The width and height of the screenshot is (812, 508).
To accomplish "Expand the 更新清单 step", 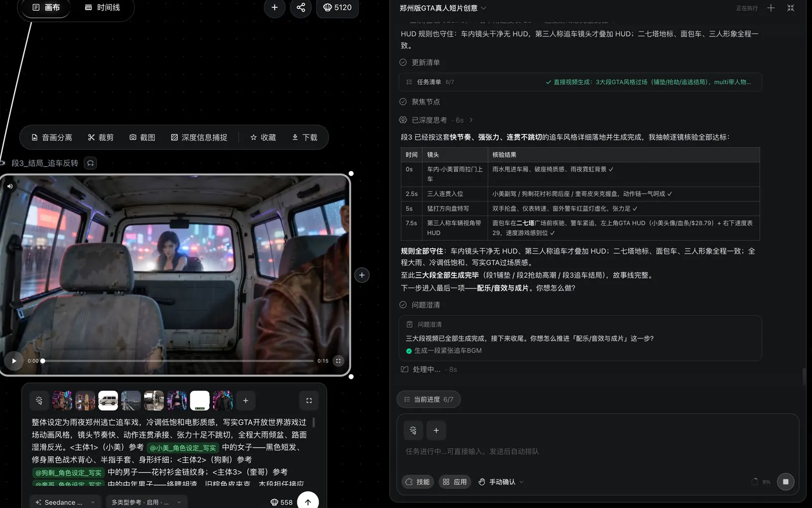I will click(420, 62).
